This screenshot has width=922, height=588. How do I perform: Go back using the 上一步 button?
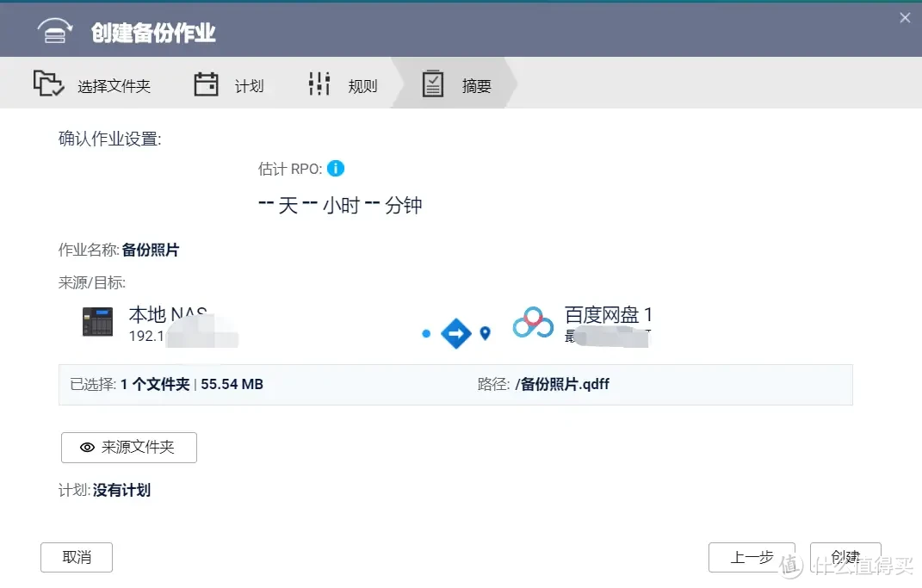point(752,557)
